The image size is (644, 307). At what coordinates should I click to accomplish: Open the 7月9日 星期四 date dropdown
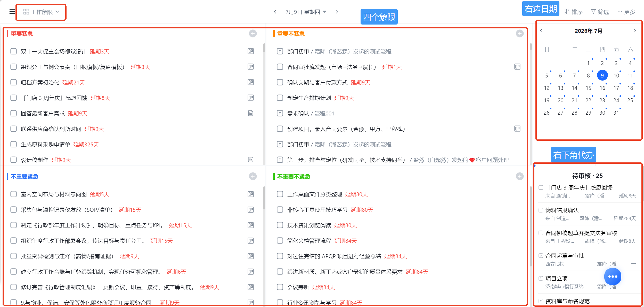[x=306, y=12]
